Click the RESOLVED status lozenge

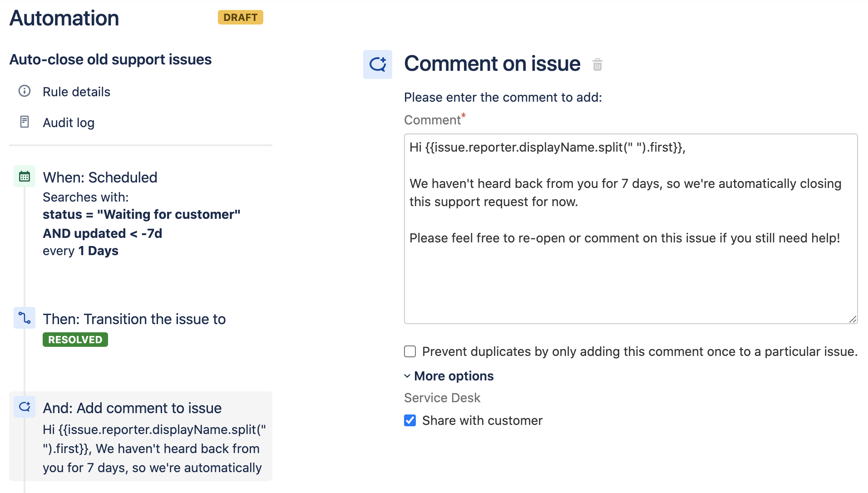click(75, 340)
